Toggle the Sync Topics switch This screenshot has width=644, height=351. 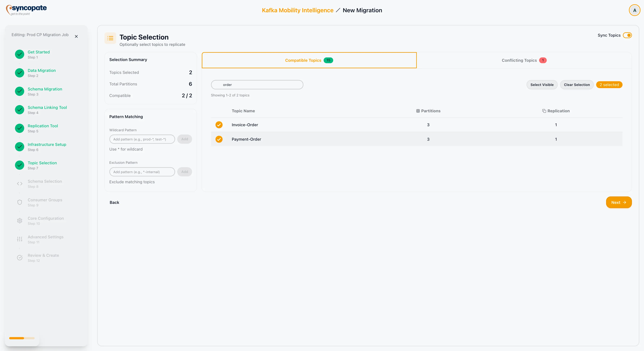628,35
